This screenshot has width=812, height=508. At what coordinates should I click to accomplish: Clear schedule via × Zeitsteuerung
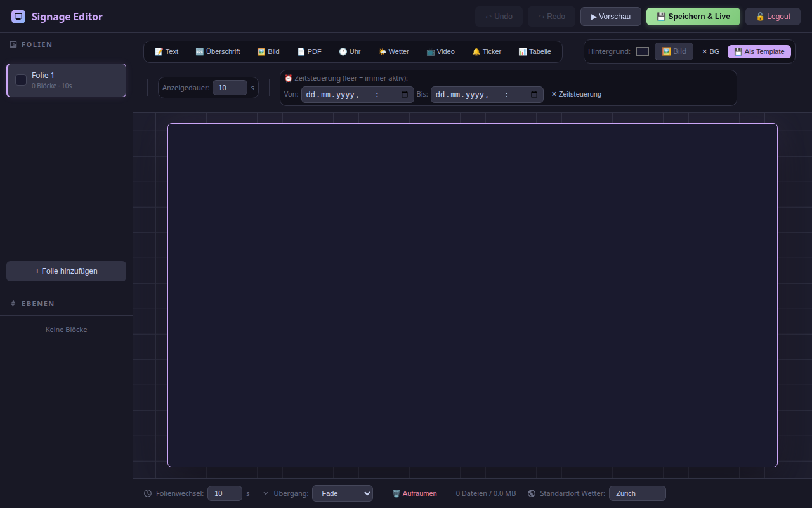click(576, 94)
